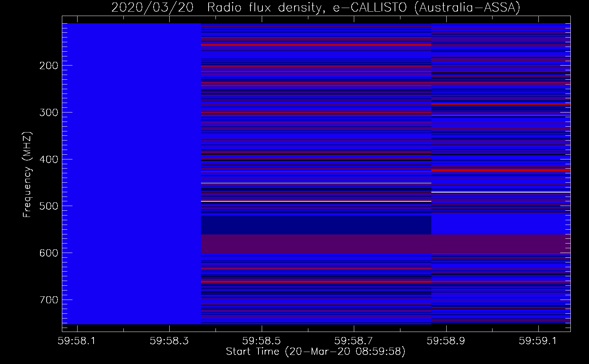589x364 pixels.
Task: Click the 59:58.1 time tick label
Action: coord(77,341)
